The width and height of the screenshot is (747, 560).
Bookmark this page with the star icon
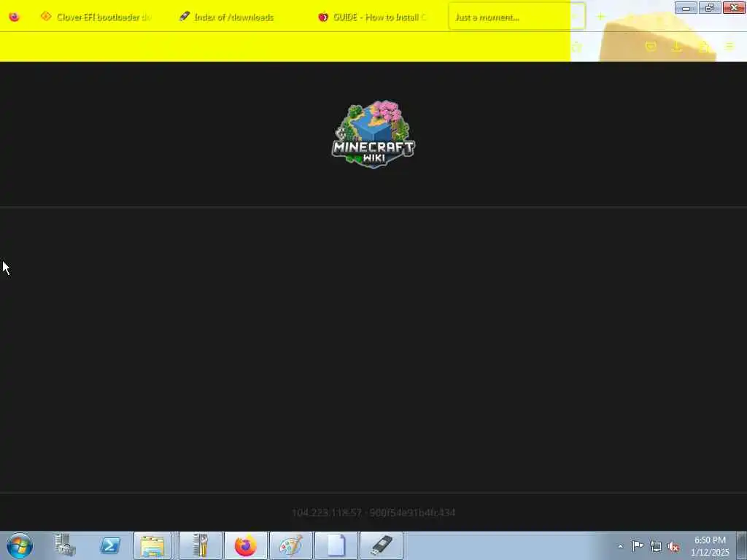point(578,47)
